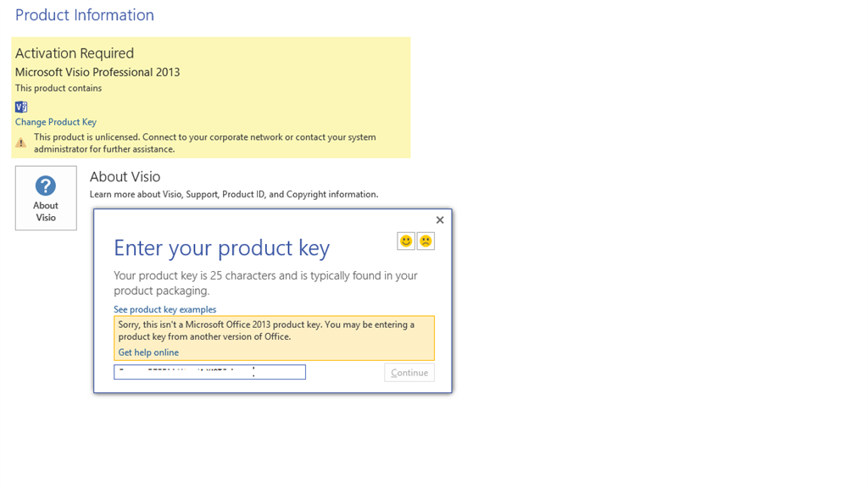Image resolution: width=868 pixels, height=488 pixels.
Task: Click the warning triangle icon beside unlicensed notice
Action: coord(20,142)
